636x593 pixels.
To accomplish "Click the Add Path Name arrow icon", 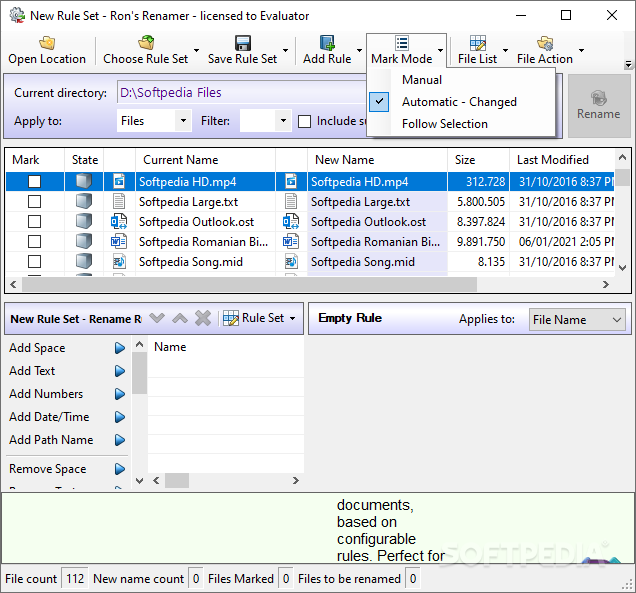I will pos(120,440).
